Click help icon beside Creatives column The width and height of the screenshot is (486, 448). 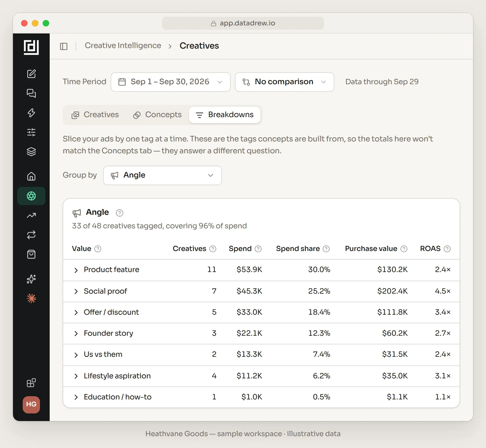point(213,249)
